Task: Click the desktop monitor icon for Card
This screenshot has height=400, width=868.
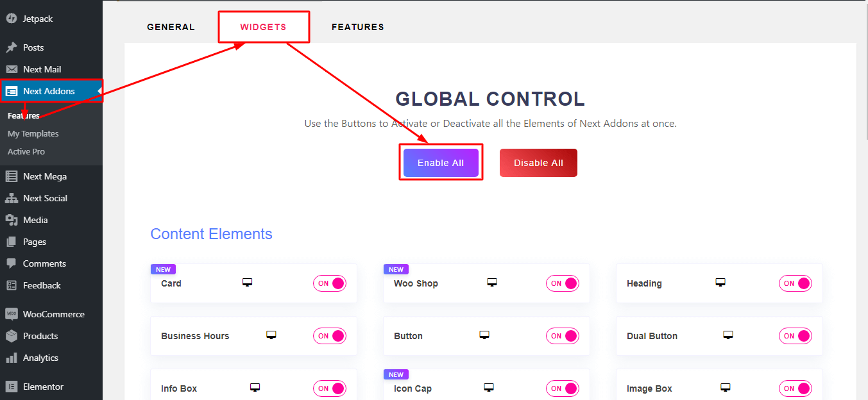Action: (247, 283)
